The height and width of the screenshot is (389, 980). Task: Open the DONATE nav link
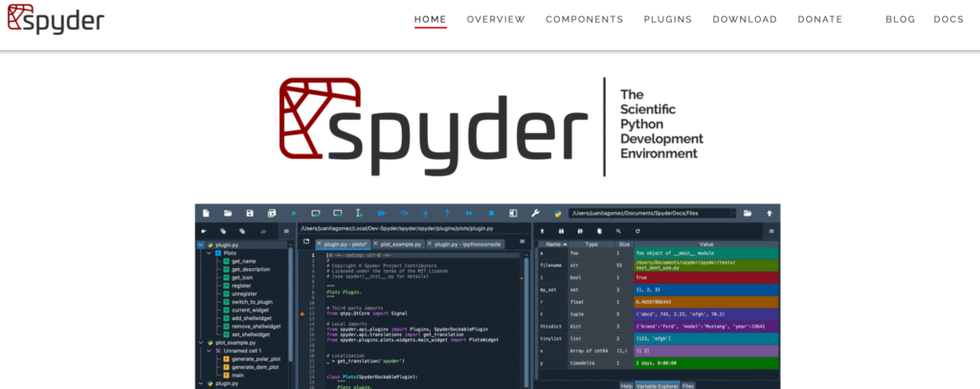point(819,19)
